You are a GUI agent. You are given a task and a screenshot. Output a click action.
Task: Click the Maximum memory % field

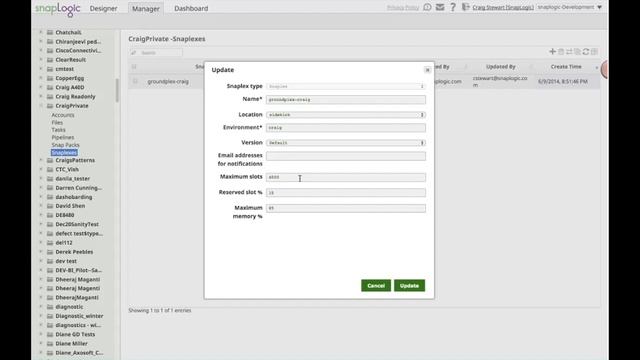click(346, 208)
